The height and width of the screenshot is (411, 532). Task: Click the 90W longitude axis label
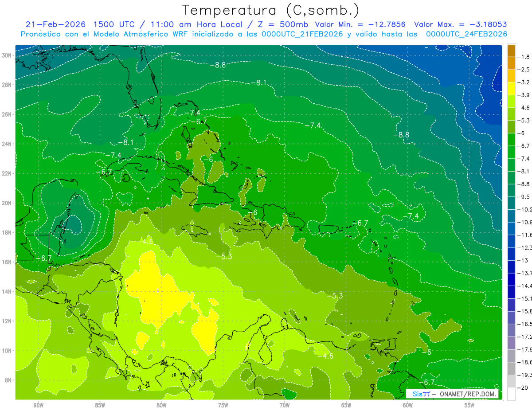point(39,405)
